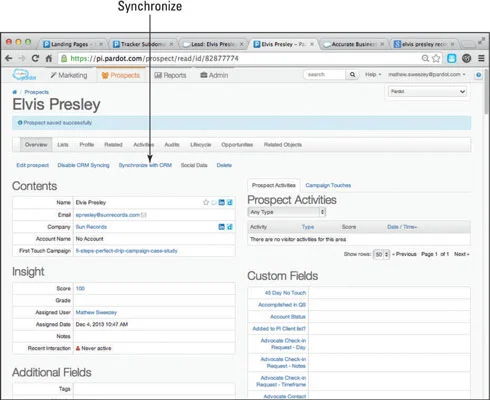Sort by Date / Time column header
This screenshot has height=400, width=490.
(x=402, y=227)
